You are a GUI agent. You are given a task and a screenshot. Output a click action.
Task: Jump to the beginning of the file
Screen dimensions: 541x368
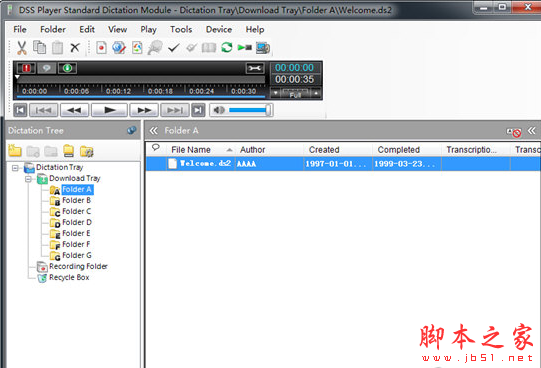point(20,110)
